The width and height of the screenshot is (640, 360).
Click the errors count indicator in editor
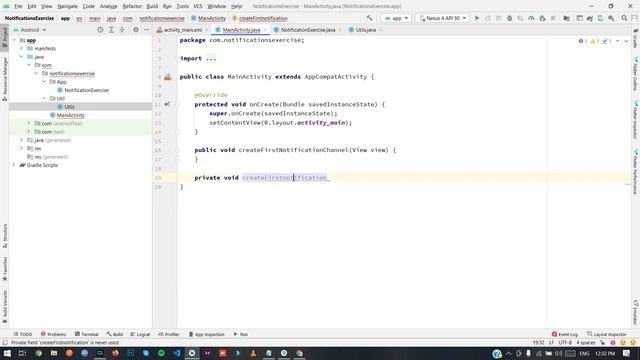582,41
